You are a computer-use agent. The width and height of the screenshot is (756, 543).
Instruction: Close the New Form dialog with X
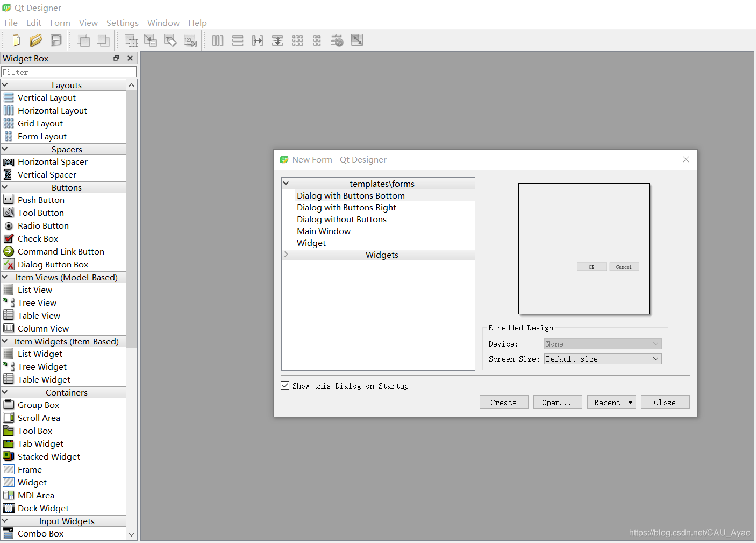coord(686,159)
